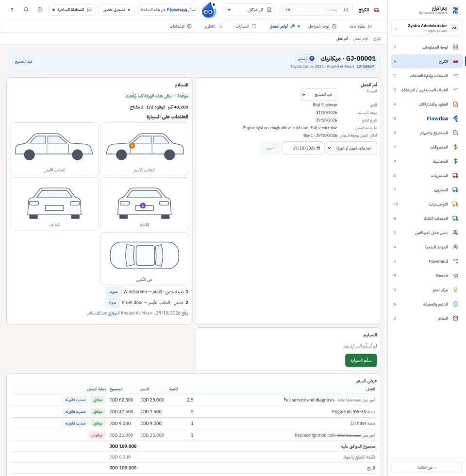Open Inventory (المخزون) sidebar icon
Screen dimensions: 466x476
click(x=455, y=190)
